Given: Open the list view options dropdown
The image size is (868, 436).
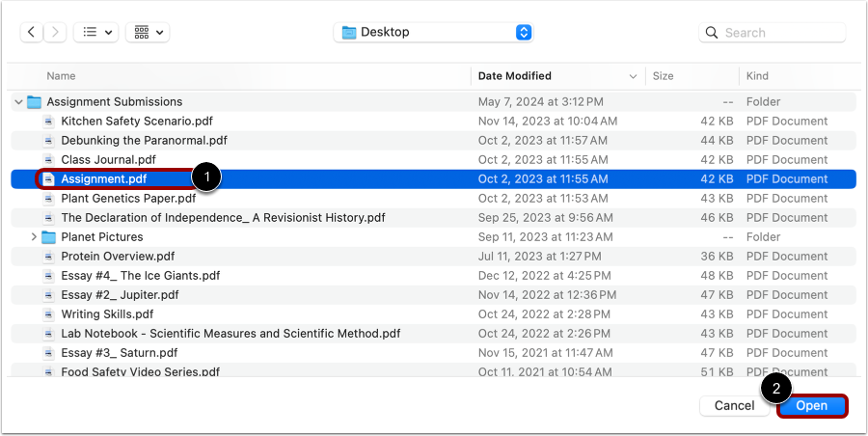Looking at the screenshot, I should point(96,32).
